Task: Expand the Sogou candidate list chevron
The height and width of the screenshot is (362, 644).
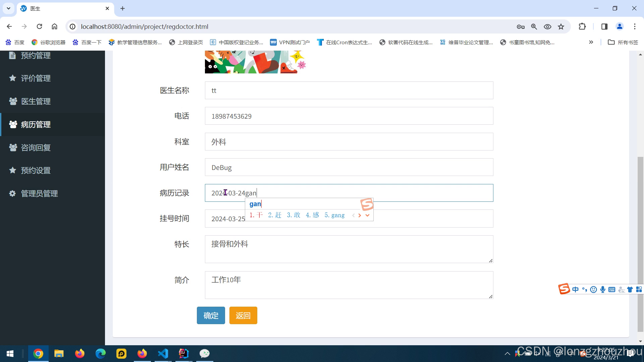Action: (x=367, y=215)
